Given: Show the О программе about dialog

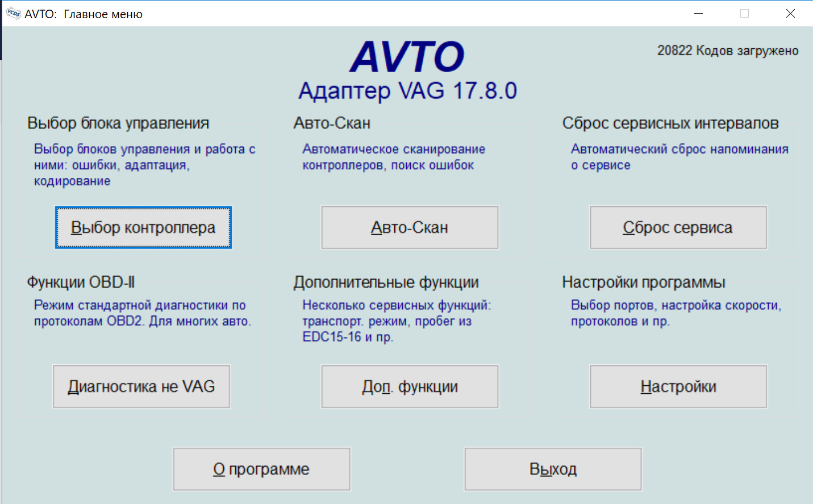Looking at the screenshot, I should (x=261, y=469).
